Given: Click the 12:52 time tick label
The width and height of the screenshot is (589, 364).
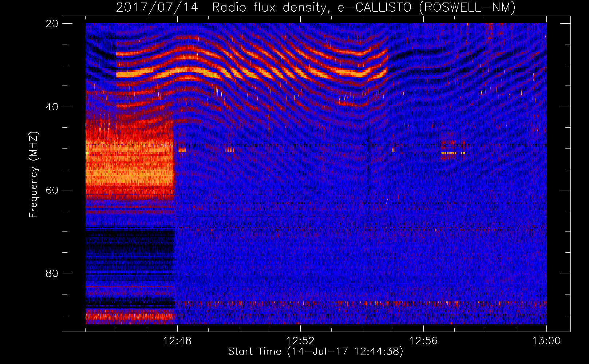Looking at the screenshot, I should coord(300,341).
